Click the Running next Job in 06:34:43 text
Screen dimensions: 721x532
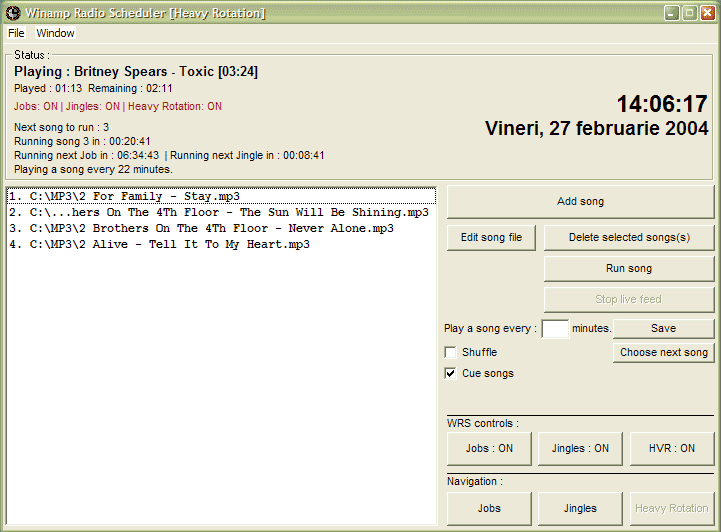(x=86, y=155)
